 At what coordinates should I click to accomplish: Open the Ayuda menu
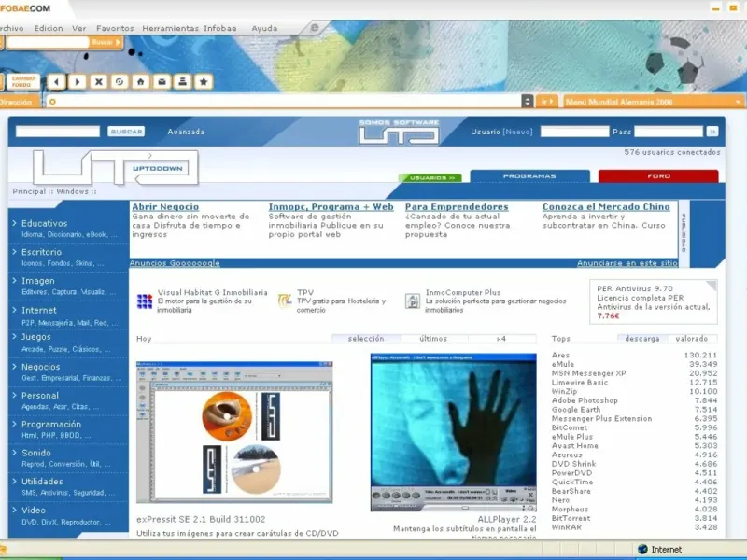pyautogui.click(x=264, y=29)
